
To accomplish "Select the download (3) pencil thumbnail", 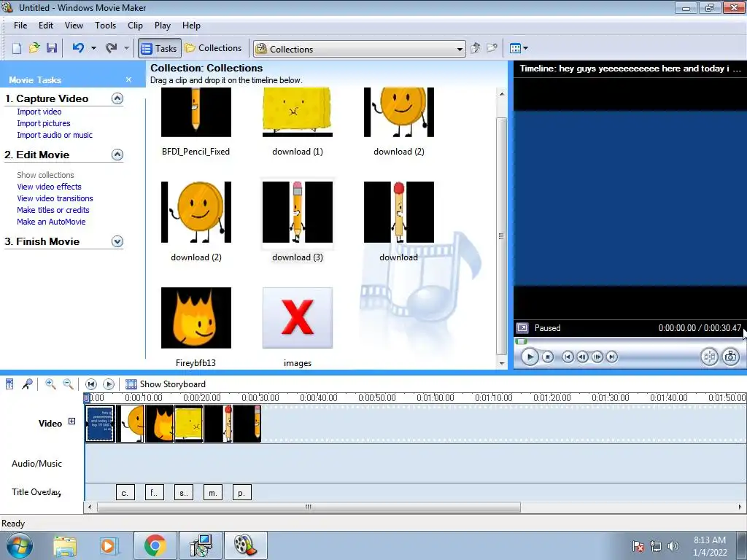I will click(x=298, y=212).
